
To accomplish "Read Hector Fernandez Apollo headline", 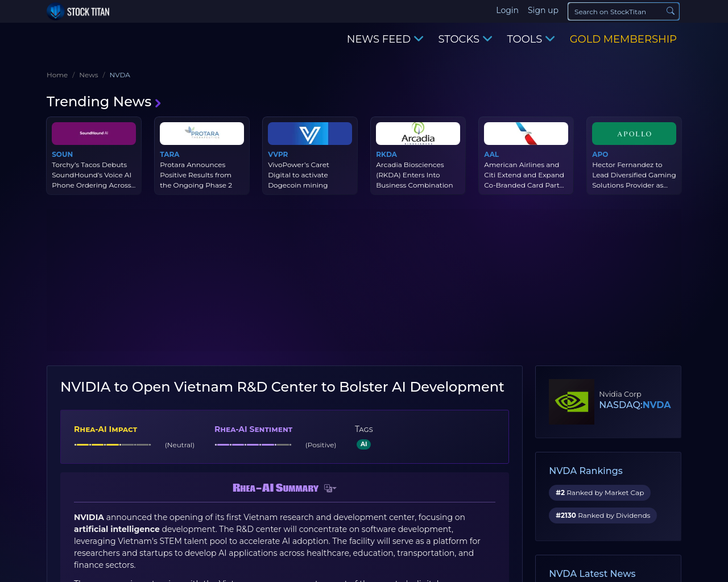I will click(634, 175).
